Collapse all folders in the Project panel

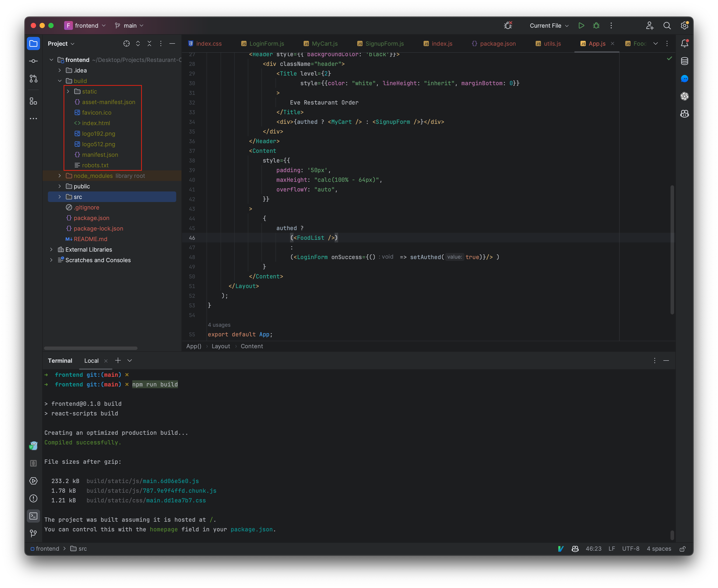click(x=149, y=43)
